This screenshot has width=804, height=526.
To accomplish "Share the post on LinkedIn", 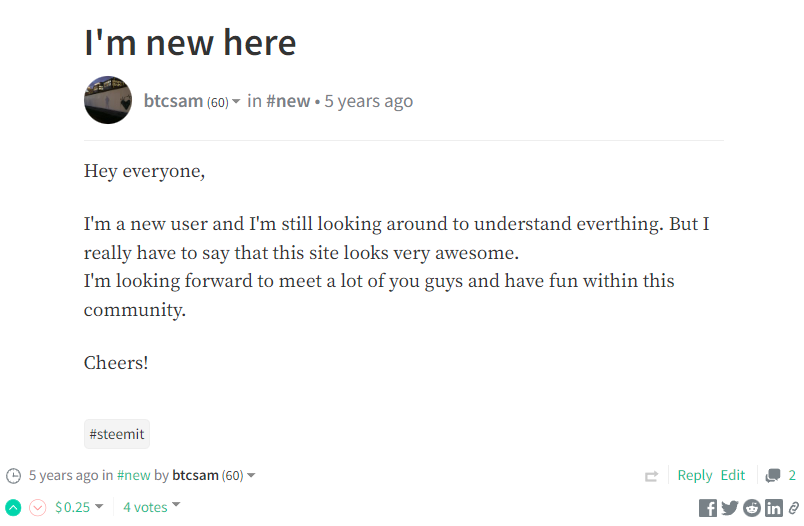I will click(x=774, y=508).
